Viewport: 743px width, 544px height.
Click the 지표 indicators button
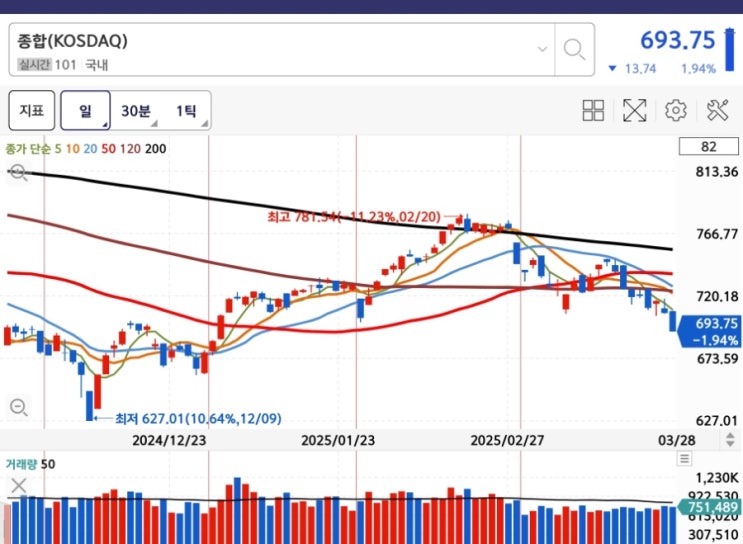pyautogui.click(x=32, y=111)
